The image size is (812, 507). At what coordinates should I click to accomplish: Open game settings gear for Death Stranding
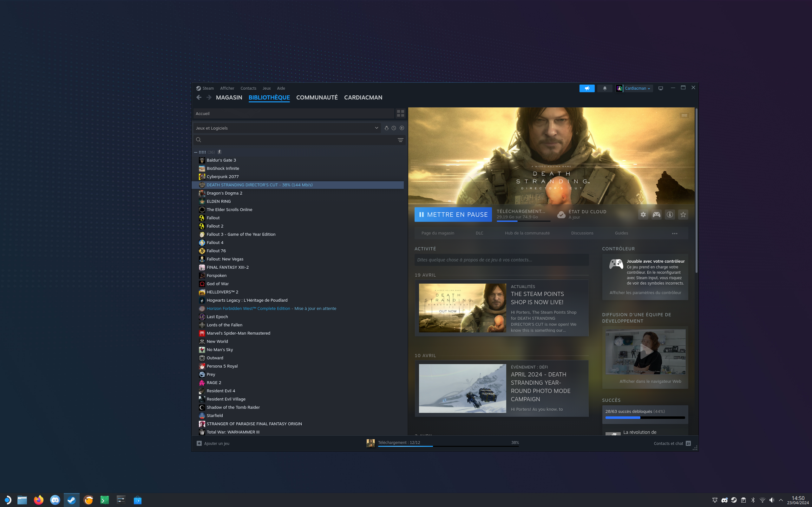pyautogui.click(x=643, y=215)
